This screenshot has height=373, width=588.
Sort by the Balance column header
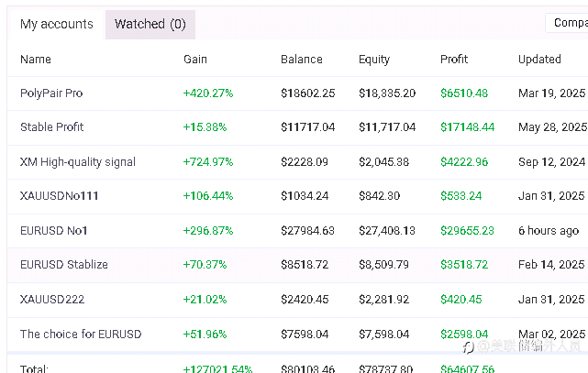tap(302, 60)
